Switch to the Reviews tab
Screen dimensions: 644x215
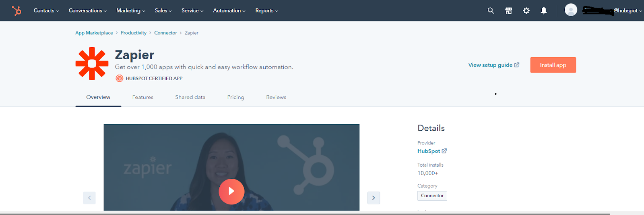click(x=276, y=97)
